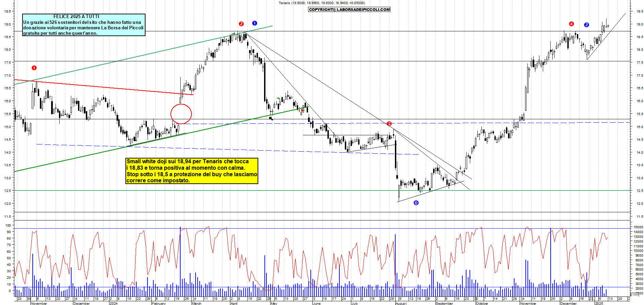Viewport: 644px width, 305px height.
Task: Click the Tenaris price quote title text
Action: 322,3
